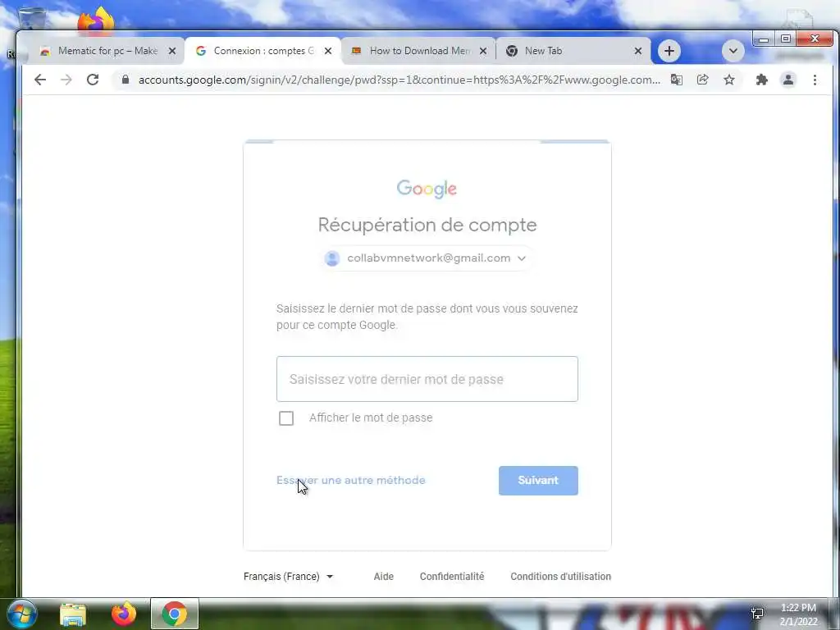Viewport: 840px width, 630px height.
Task: Open the Google Translate page icon
Action: pos(677,80)
